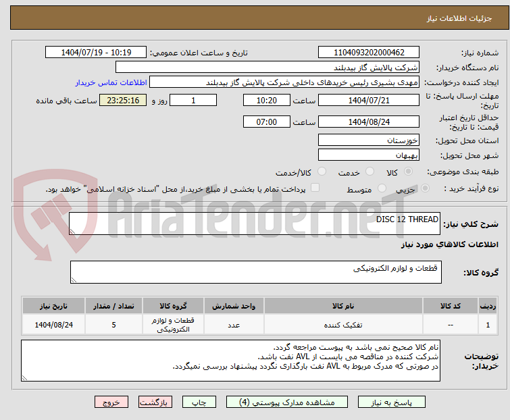Select the متوسط purchase type radio
The image size is (510, 420).
382,188
